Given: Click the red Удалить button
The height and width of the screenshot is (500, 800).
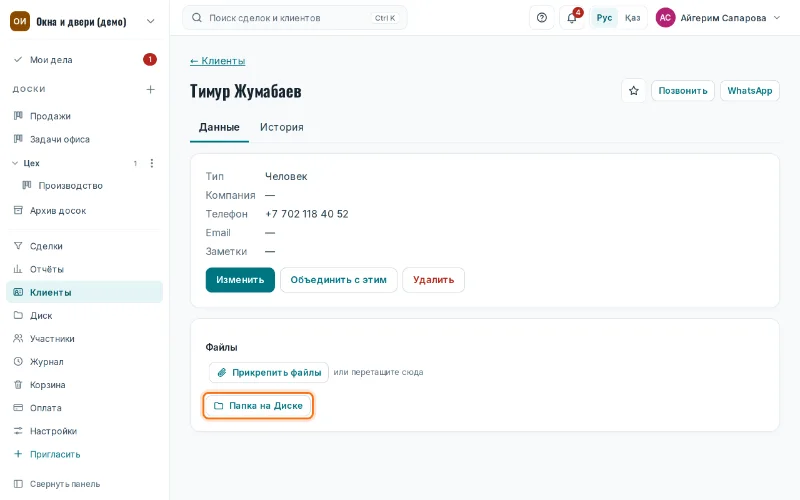Looking at the screenshot, I should [x=433, y=280].
